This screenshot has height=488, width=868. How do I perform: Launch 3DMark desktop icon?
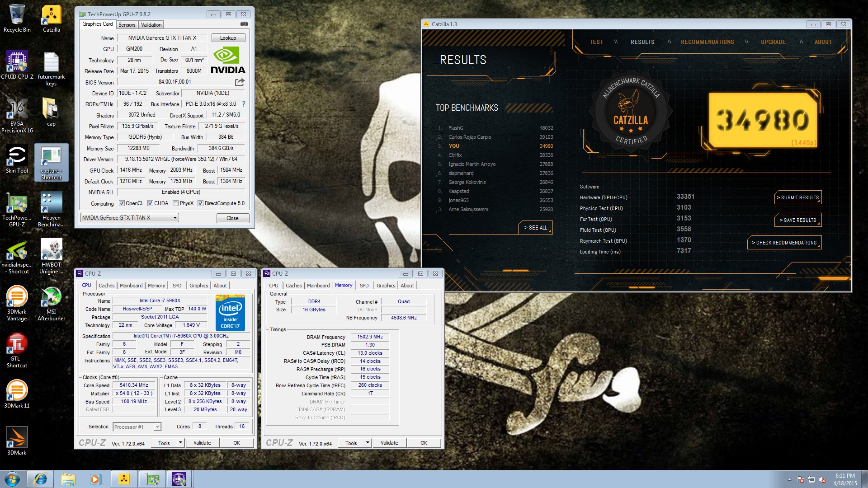coord(17,441)
